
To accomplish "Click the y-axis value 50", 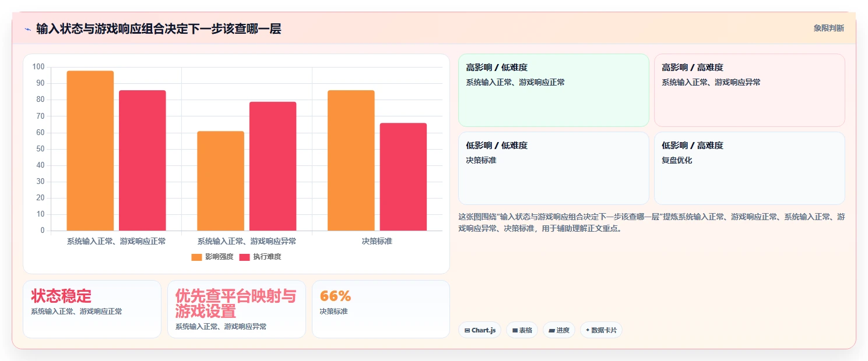I will coord(40,149).
